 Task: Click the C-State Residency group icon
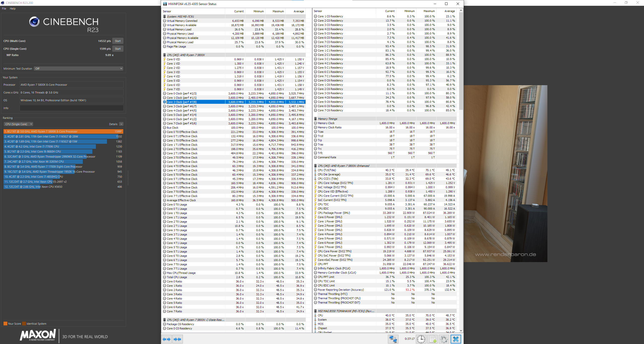coord(165,320)
